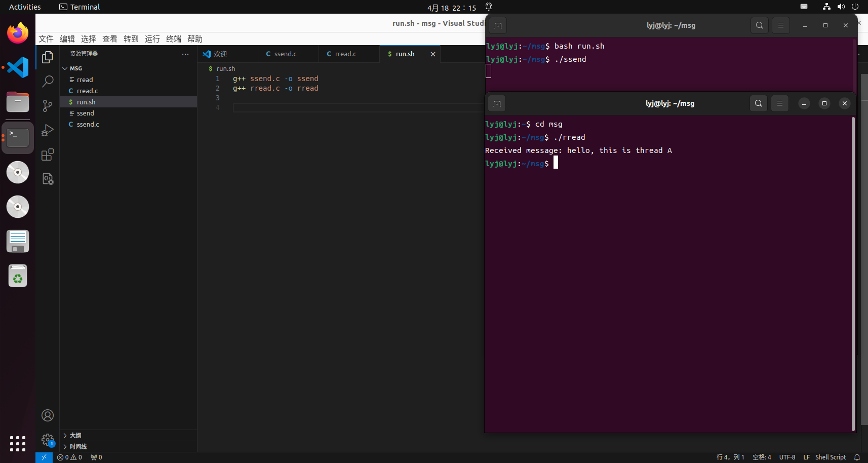The height and width of the screenshot is (463, 868).
Task: Change encoding via UTF-8 status item
Action: (x=787, y=457)
